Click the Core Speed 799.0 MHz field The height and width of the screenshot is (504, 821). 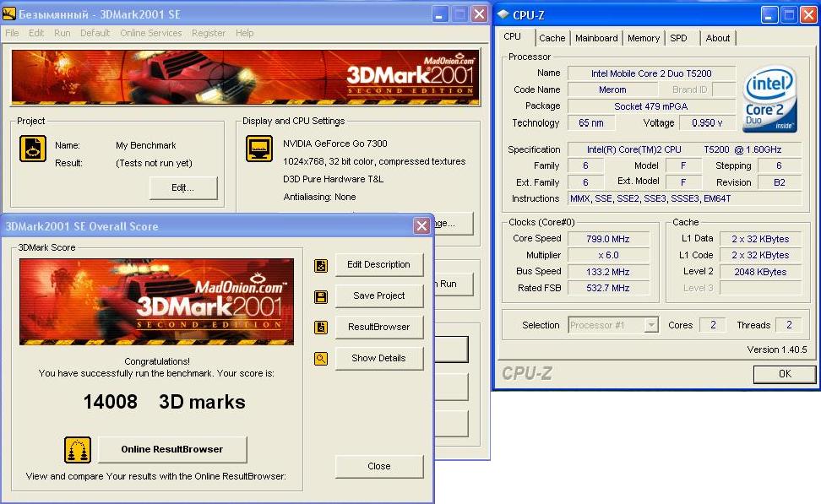[x=608, y=239]
